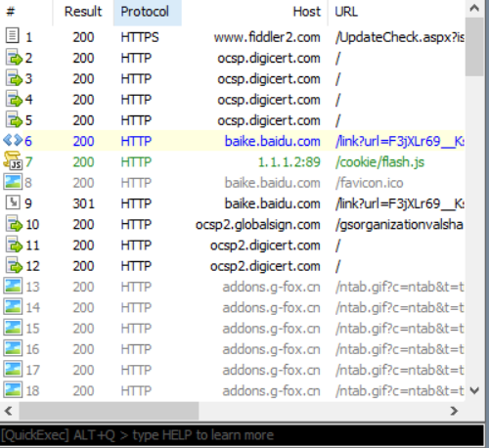Image resolution: width=489 pixels, height=448 pixels.
Task: Select gray baike.baidu.com host in row 8
Action: (273, 183)
